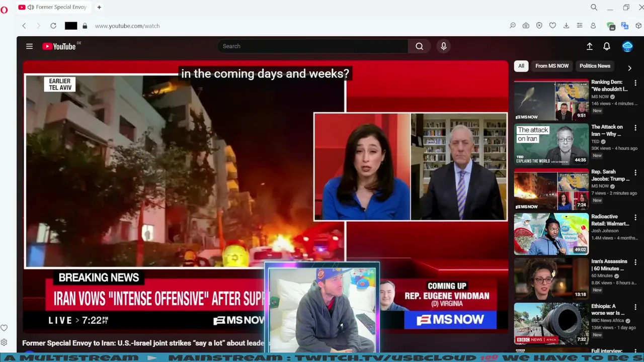Open options for Ethiopia video

pos(635,307)
